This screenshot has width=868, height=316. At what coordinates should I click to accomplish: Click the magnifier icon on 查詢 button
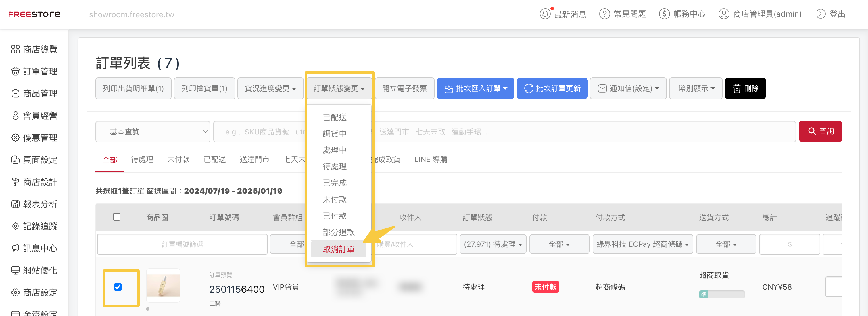[x=812, y=131]
